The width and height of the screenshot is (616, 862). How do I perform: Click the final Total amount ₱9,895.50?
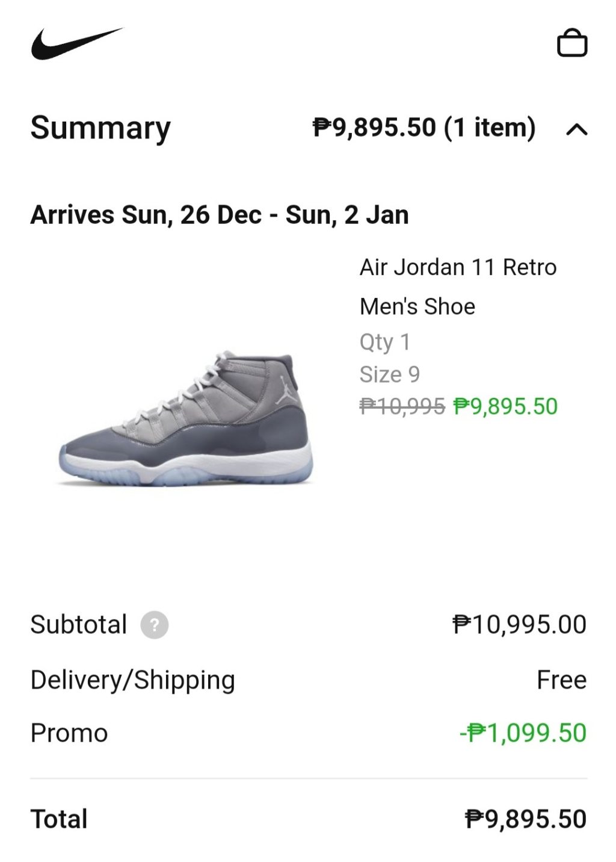(x=525, y=819)
